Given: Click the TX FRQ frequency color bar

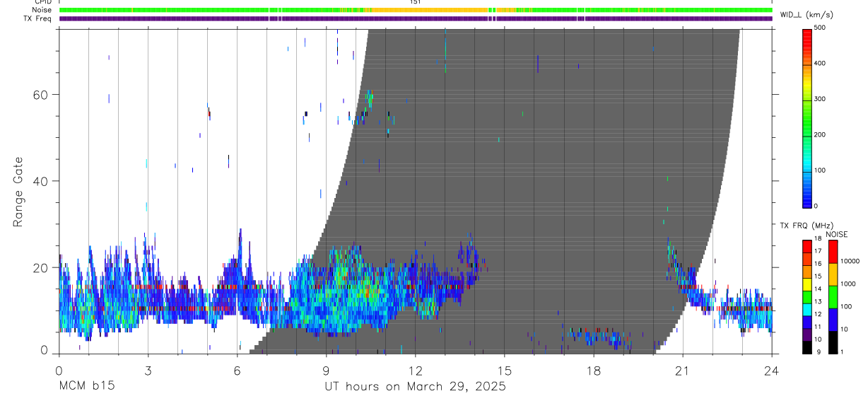Looking at the screenshot, I should [x=807, y=296].
